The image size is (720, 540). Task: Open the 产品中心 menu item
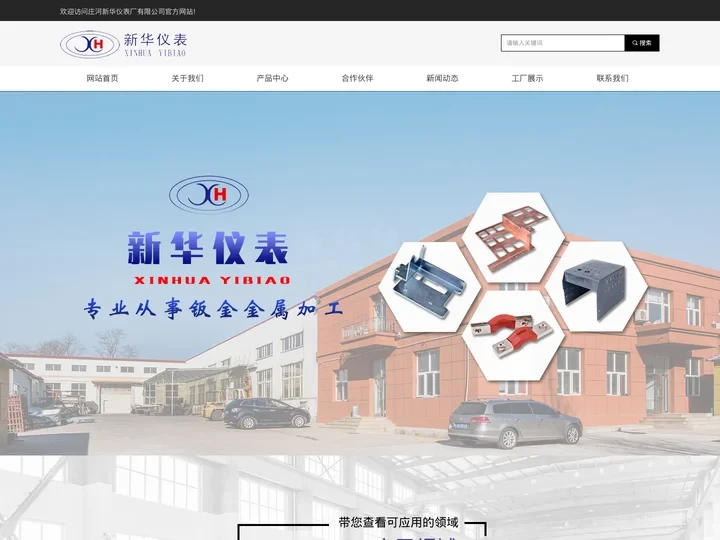pos(272,78)
